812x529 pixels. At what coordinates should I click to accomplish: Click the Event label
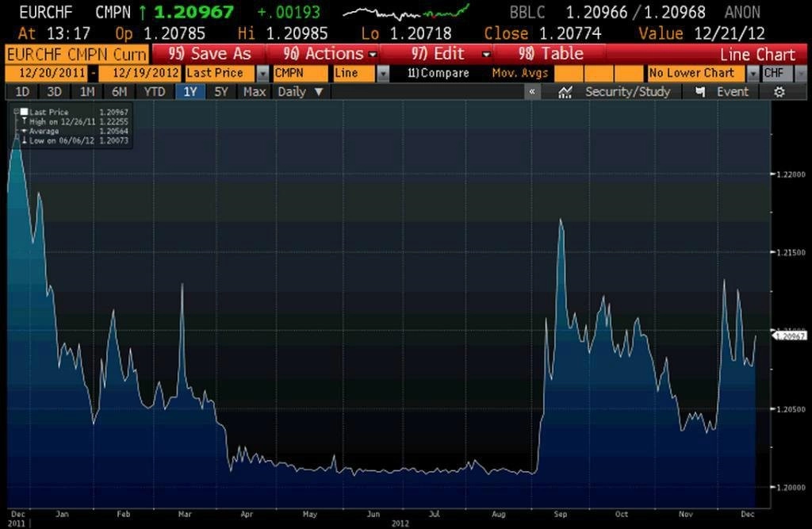click(x=732, y=92)
